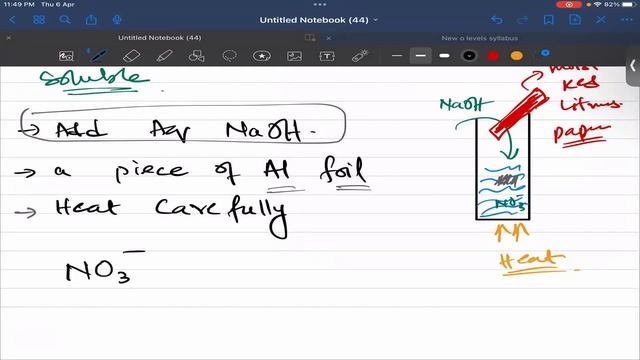Redo the last action
Viewport: 640px width, 360px height.
[522, 20]
